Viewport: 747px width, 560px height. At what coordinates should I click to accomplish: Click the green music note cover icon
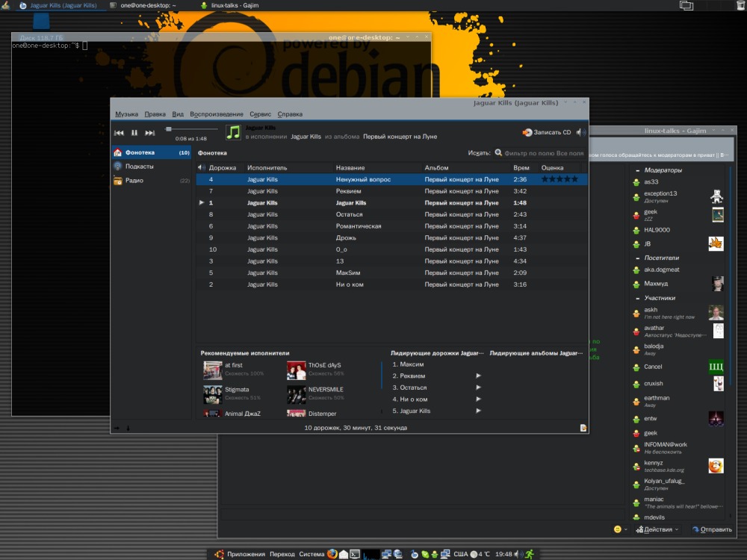(233, 132)
